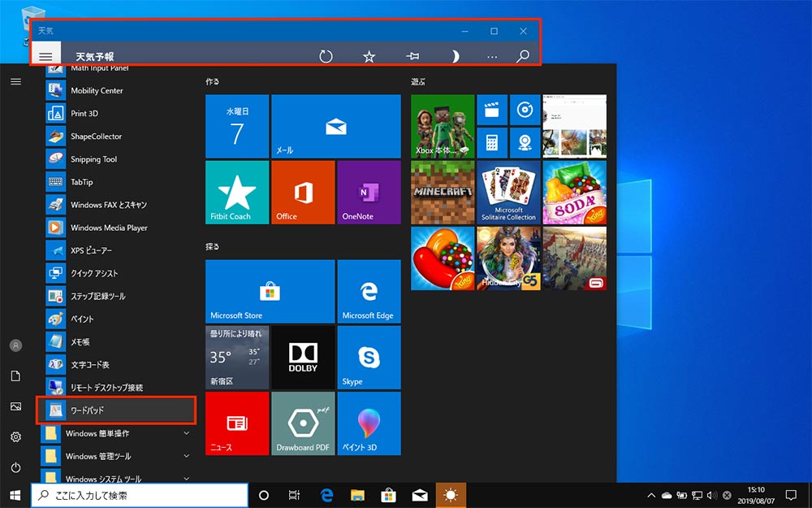Open the Dolby tile
The width and height of the screenshot is (812, 508).
[x=303, y=357]
